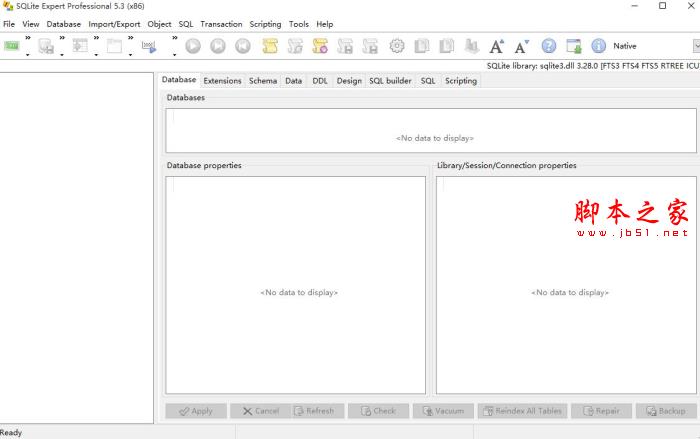This screenshot has height=439, width=700.
Task: Open the Database menu
Action: point(64,24)
